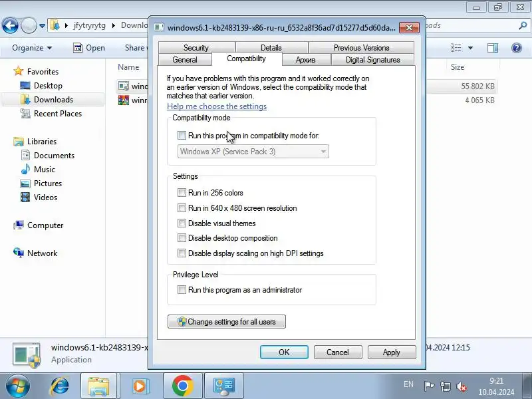Enable Disable display scaling on high DPI
Image resolution: width=532 pixels, height=399 pixels.
[182, 253]
